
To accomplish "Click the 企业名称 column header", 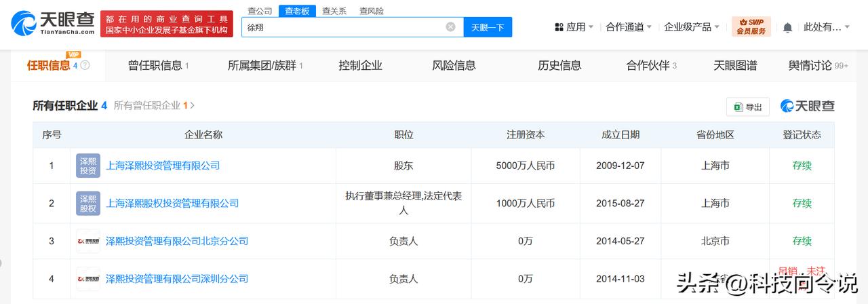I will point(203,135).
